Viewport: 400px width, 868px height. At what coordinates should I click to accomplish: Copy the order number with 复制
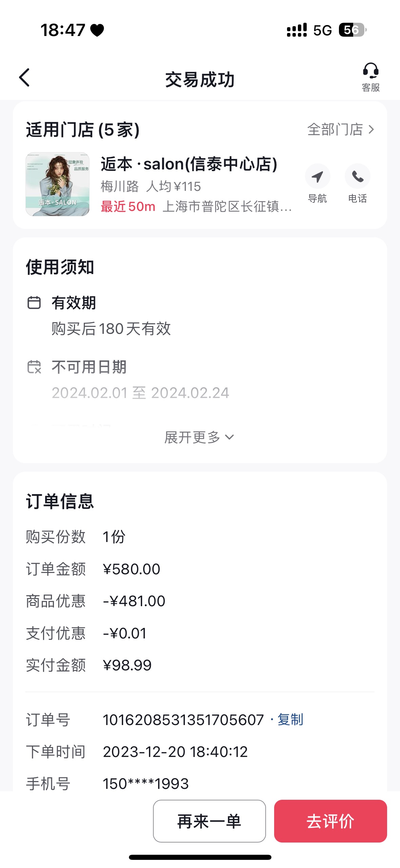tap(290, 720)
